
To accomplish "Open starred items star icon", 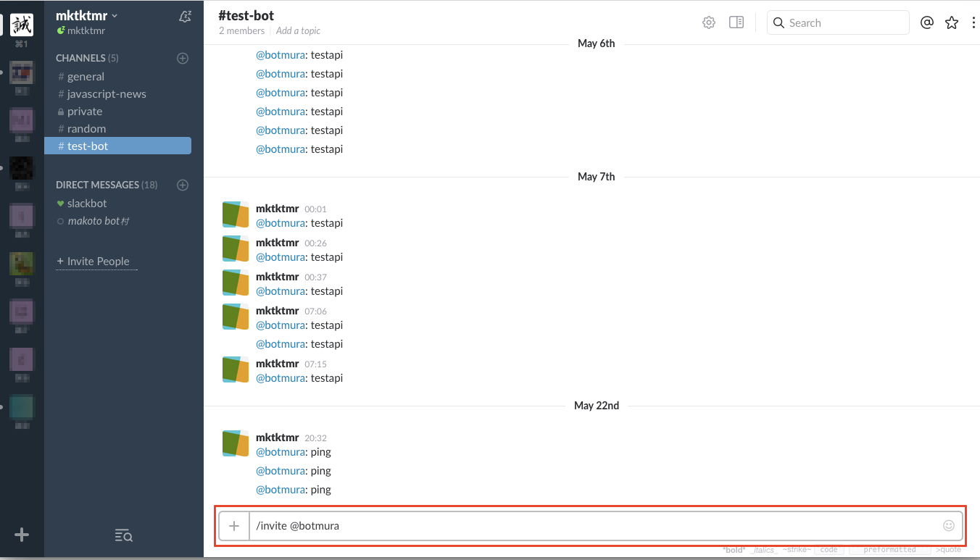I will (952, 22).
